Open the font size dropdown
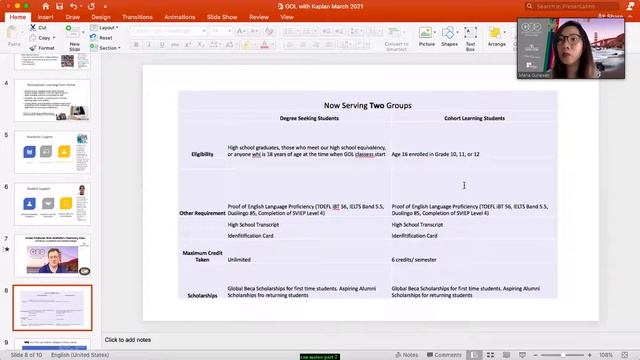Image resolution: width=640 pixels, height=360 pixels. (x=229, y=31)
